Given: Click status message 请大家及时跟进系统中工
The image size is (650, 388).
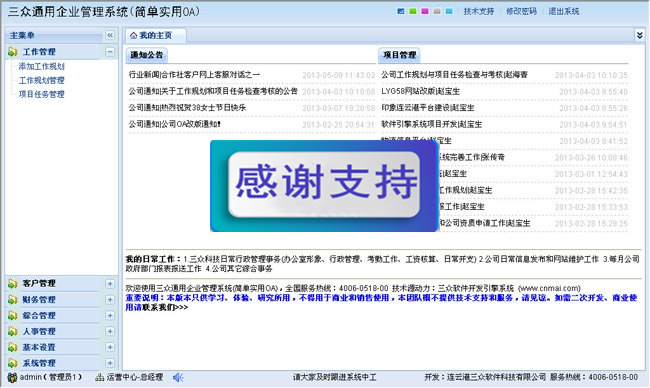Looking at the screenshot, I should pos(335,377).
